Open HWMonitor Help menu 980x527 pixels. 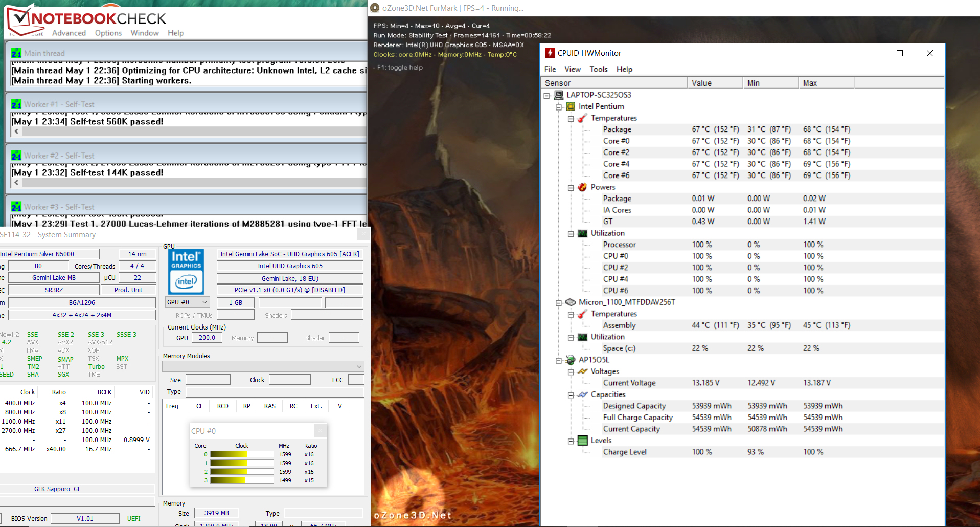pyautogui.click(x=624, y=69)
